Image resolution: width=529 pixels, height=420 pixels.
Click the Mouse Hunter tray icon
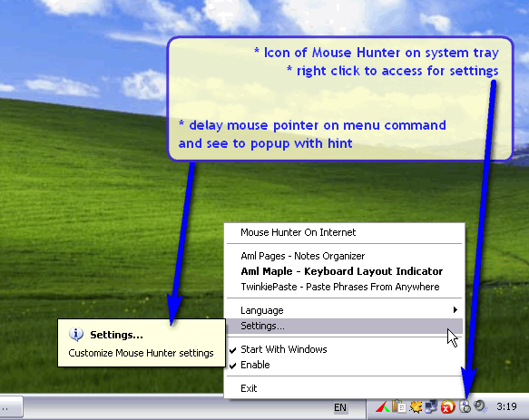(465, 406)
